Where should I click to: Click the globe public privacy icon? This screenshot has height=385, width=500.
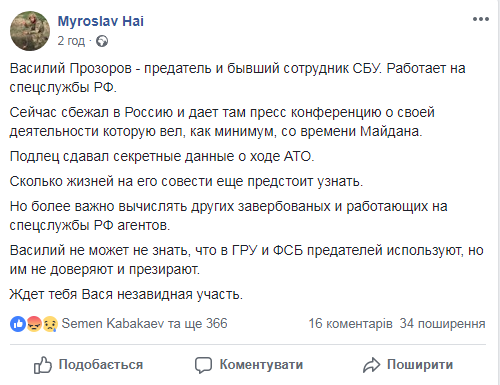tap(102, 41)
